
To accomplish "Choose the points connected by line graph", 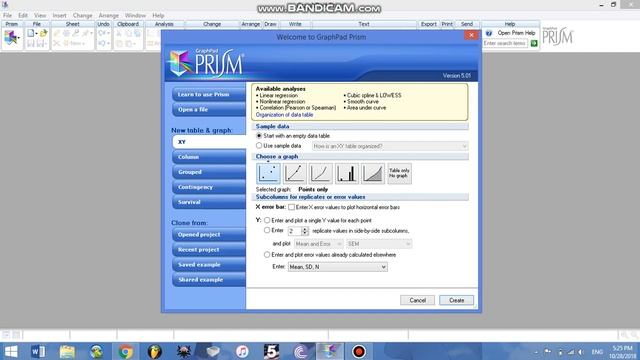I will point(295,173).
